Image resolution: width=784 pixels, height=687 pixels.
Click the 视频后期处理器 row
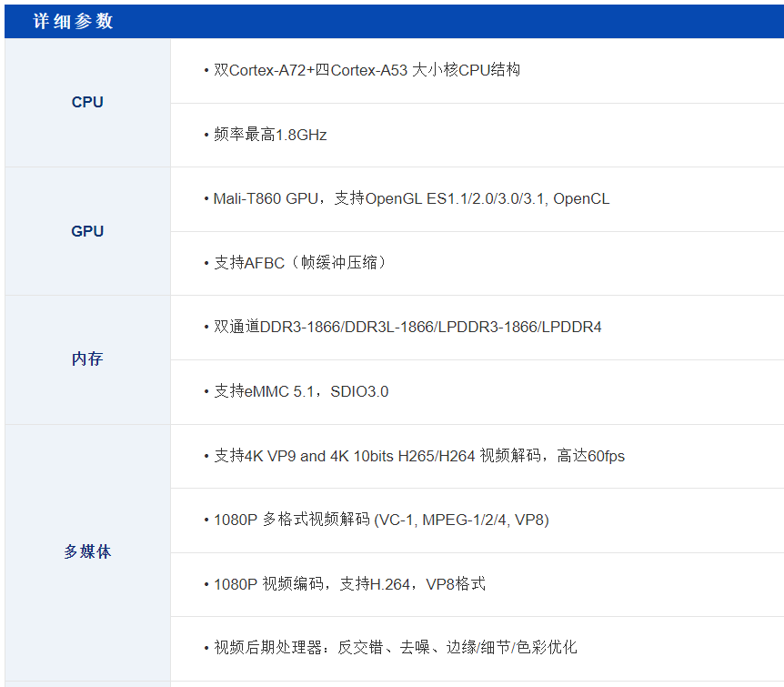[477, 649]
